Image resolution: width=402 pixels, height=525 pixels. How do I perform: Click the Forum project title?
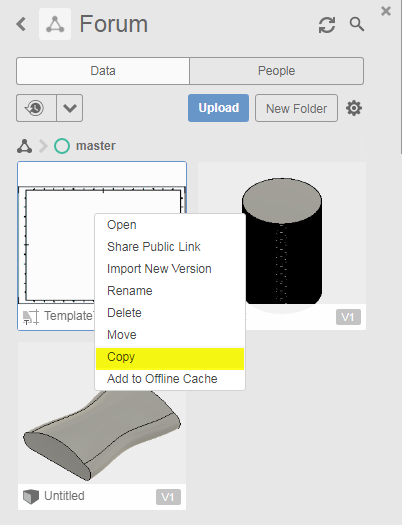coord(113,24)
